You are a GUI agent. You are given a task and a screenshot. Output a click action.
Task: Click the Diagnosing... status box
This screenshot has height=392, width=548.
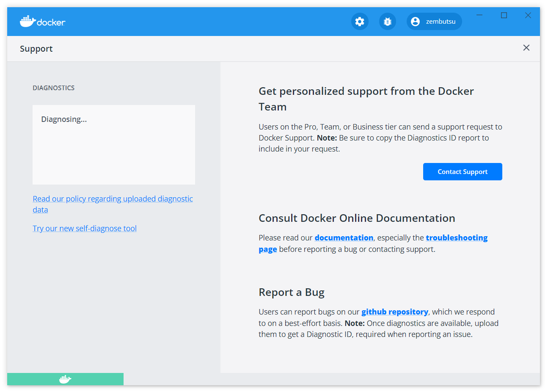[114, 145]
